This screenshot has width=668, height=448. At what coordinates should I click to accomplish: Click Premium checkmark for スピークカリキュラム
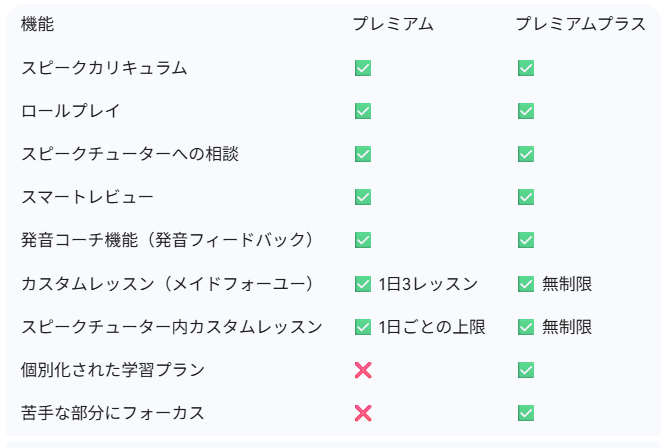(363, 68)
